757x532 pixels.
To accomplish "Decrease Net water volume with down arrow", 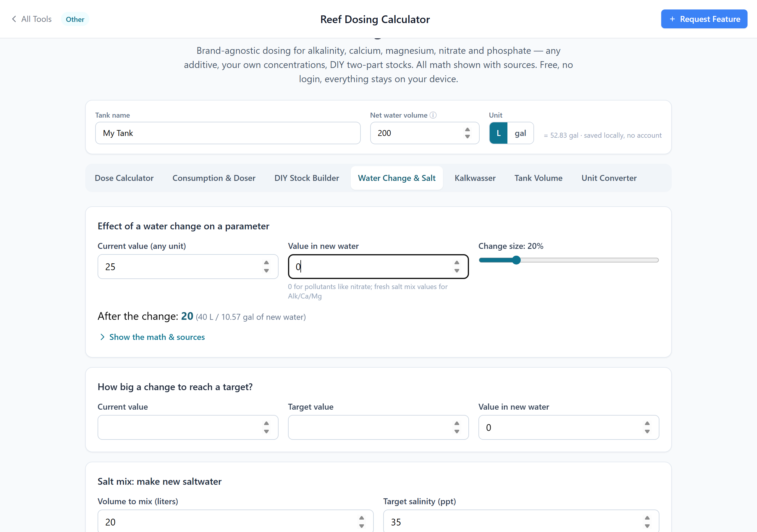I will [x=467, y=137].
